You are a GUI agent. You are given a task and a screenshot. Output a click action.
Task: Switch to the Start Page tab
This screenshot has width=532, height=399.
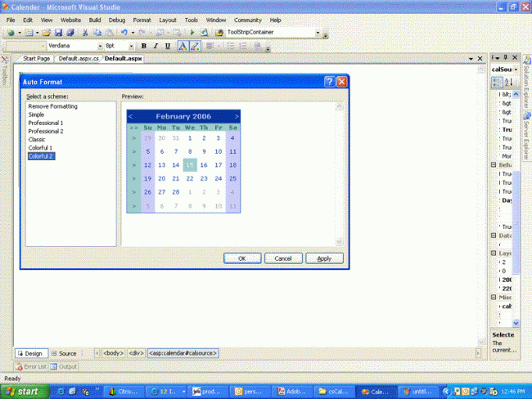click(36, 59)
